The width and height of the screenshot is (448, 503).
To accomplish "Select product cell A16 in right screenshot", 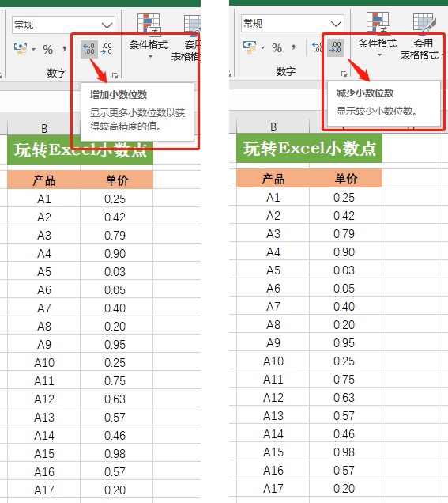I will pos(273,471).
